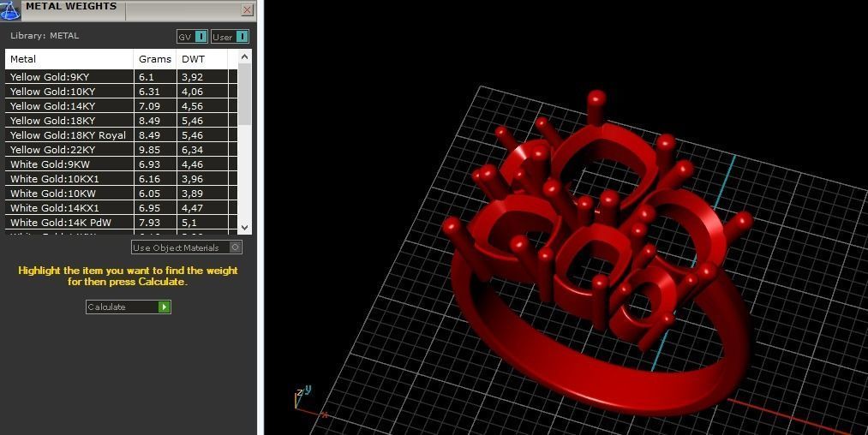The image size is (868, 435).
Task: Enable Use Object Materials option
Action: 187,247
